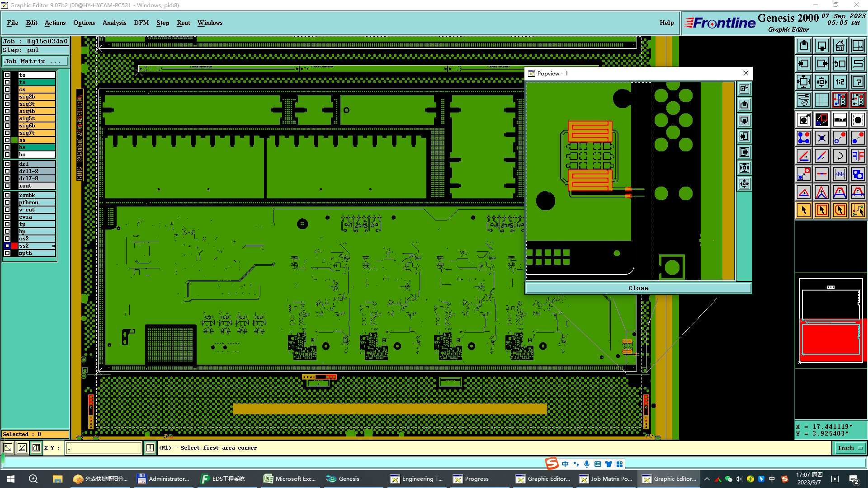Open the DFM menu
Screen dimensions: 868x488
[141, 23]
